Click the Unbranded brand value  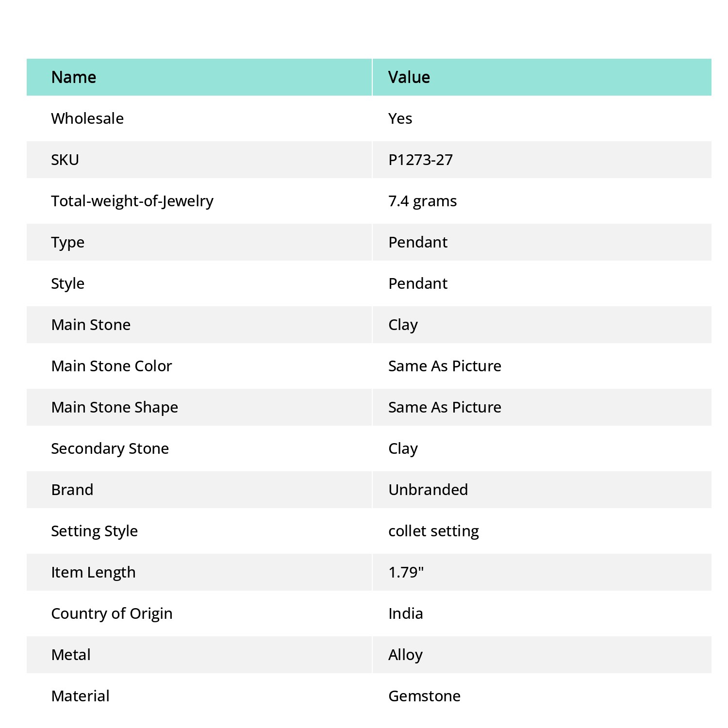pos(428,490)
